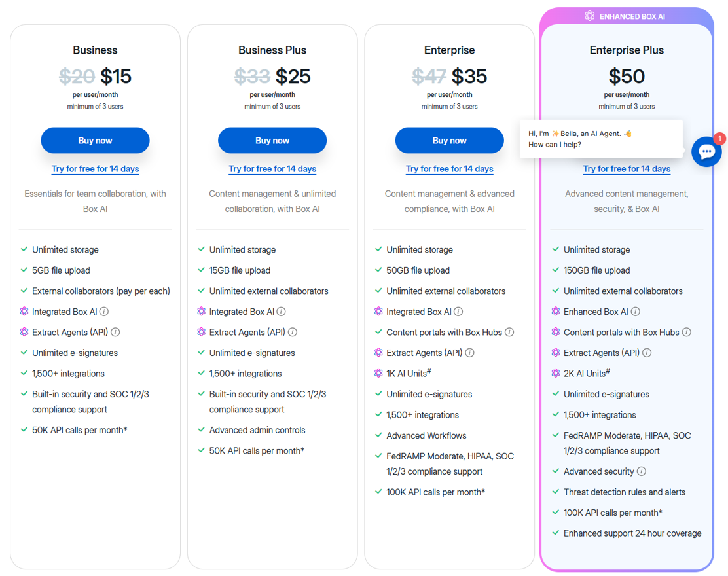This screenshot has height=576, width=728.
Task: Open the Bella AI chat bubble icon
Action: coord(706,152)
